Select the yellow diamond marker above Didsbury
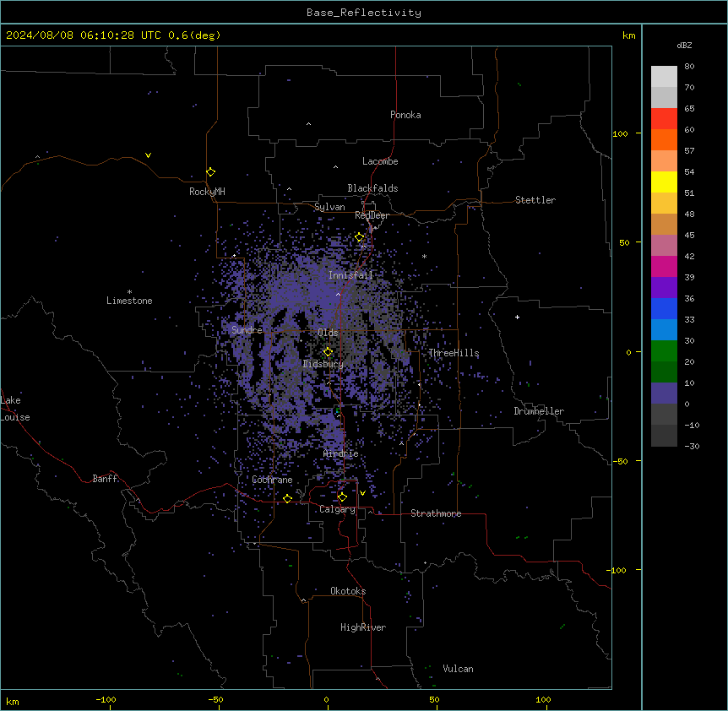 (x=328, y=352)
